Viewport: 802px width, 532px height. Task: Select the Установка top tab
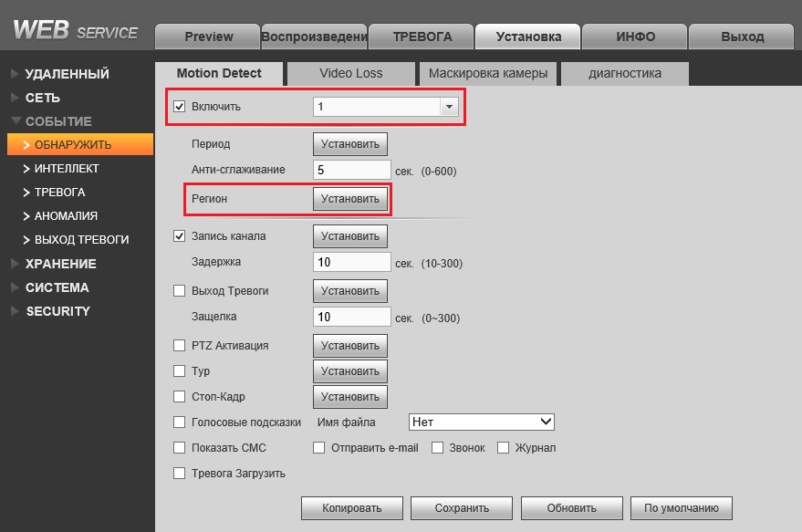[x=528, y=37]
